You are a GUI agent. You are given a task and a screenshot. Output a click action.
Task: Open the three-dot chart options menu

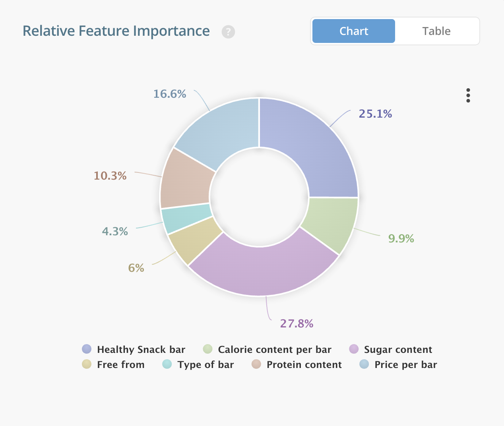[468, 95]
